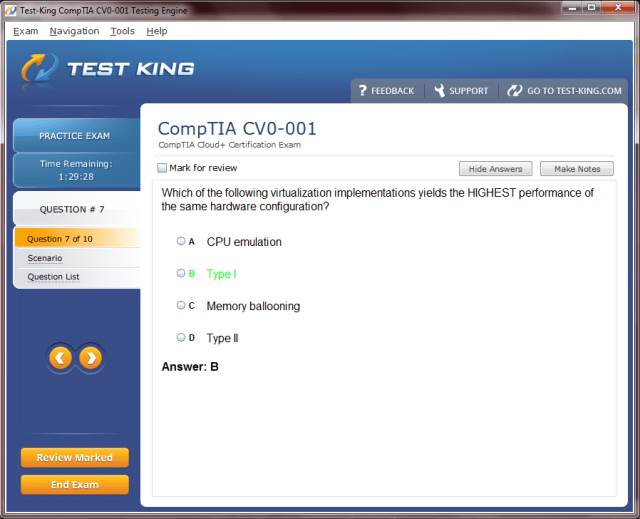Click the Test King logo

pos(108,70)
